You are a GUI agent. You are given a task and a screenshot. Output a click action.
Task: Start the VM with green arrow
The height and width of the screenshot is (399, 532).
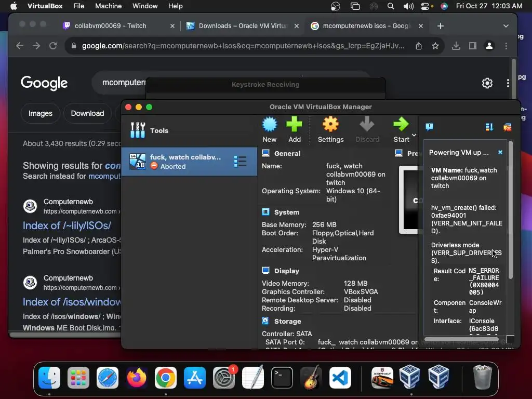point(401,129)
